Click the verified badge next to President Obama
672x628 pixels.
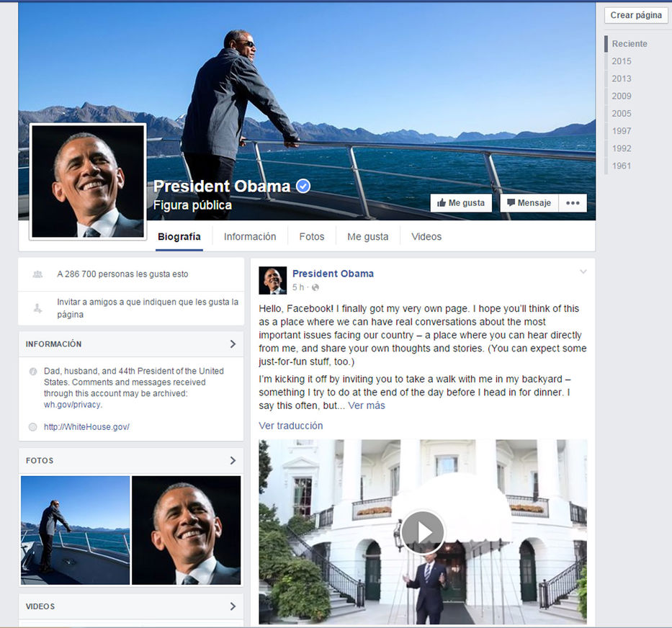tap(303, 187)
